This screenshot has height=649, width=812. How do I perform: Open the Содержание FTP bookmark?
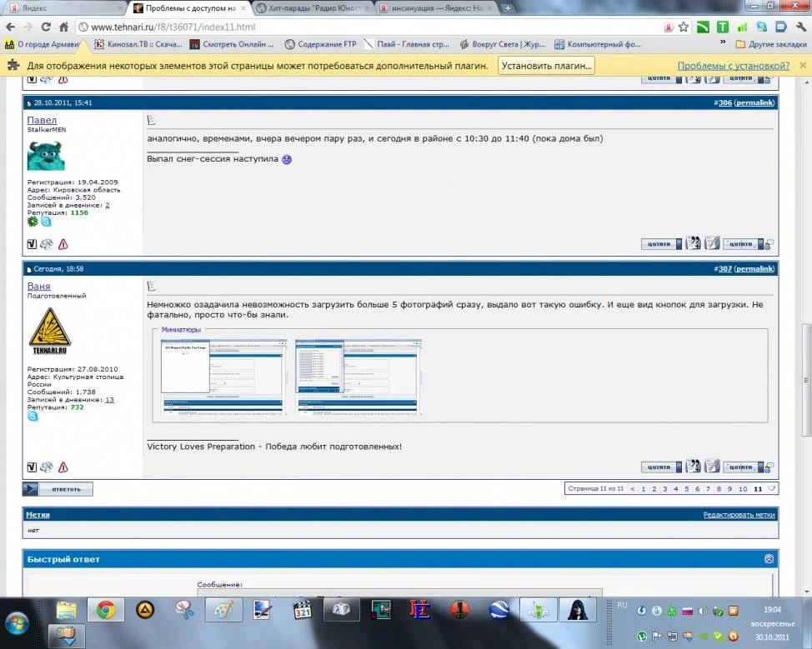[x=321, y=44]
